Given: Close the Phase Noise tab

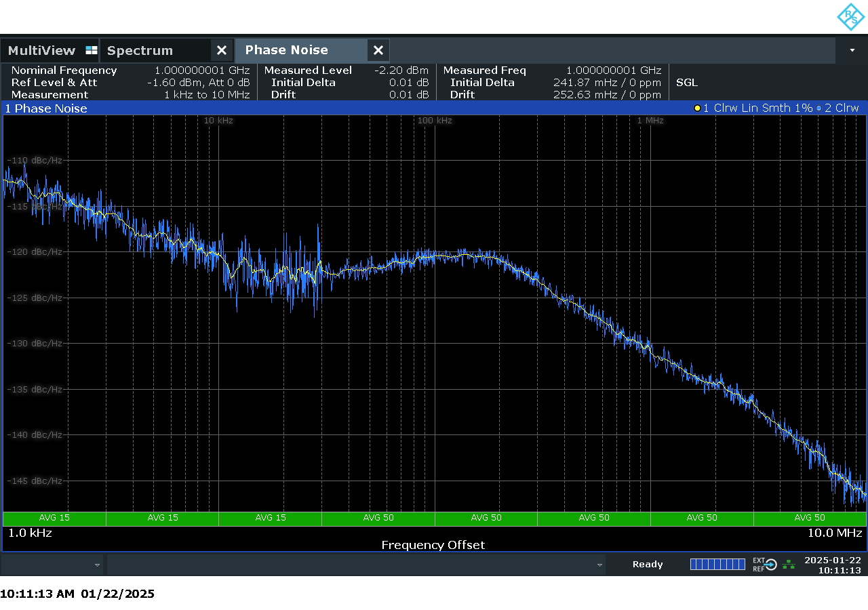Looking at the screenshot, I should (x=378, y=50).
